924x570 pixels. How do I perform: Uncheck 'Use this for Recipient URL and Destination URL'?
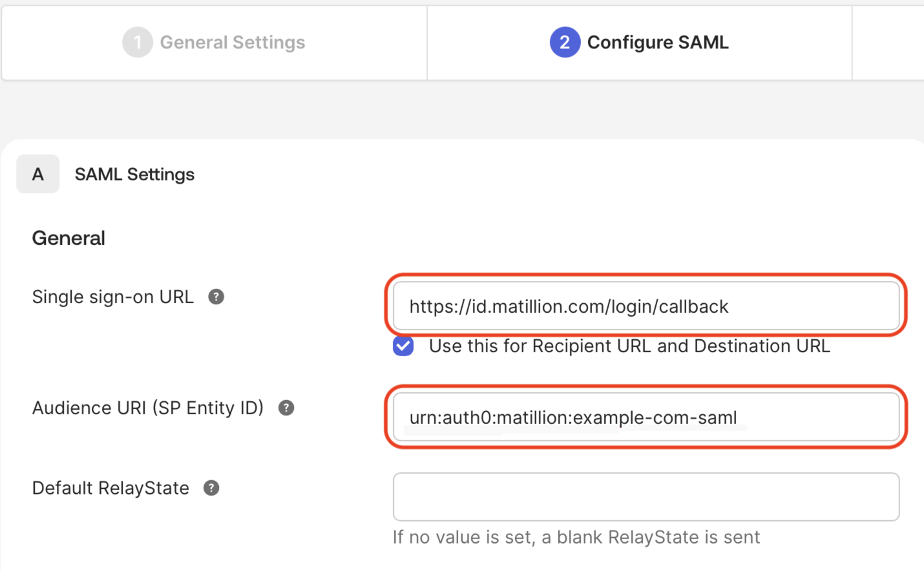[403, 346]
